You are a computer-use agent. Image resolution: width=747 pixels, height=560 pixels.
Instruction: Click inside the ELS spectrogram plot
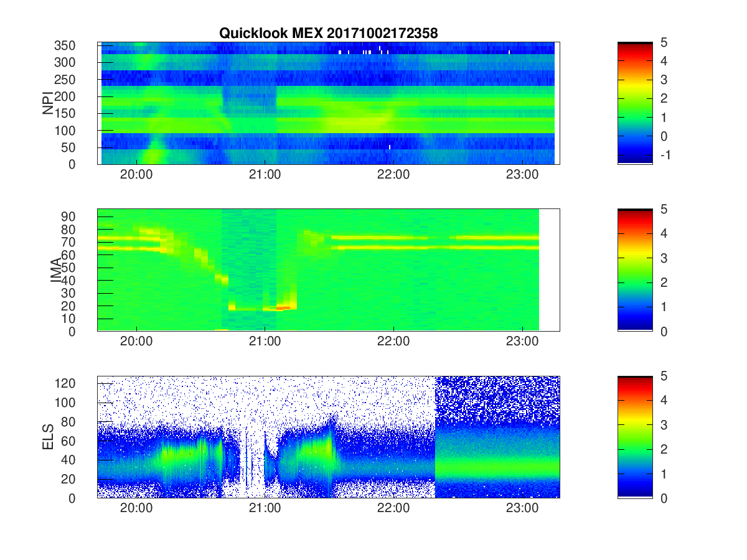(328, 437)
